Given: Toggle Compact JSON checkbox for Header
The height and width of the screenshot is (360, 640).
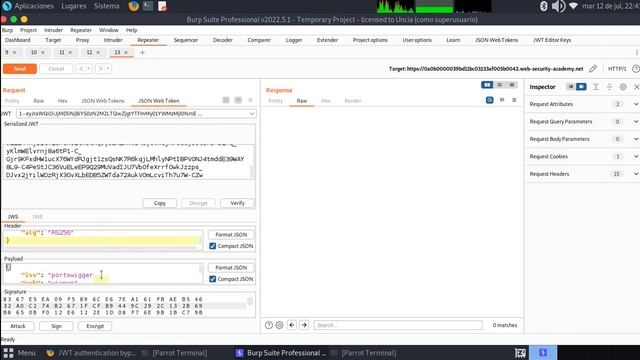Looking at the screenshot, I should [x=212, y=246].
